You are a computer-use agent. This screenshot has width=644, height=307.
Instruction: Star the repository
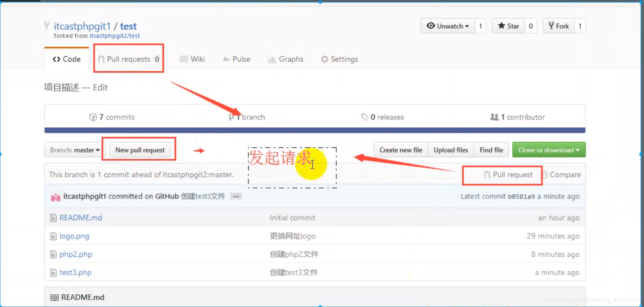(x=508, y=26)
